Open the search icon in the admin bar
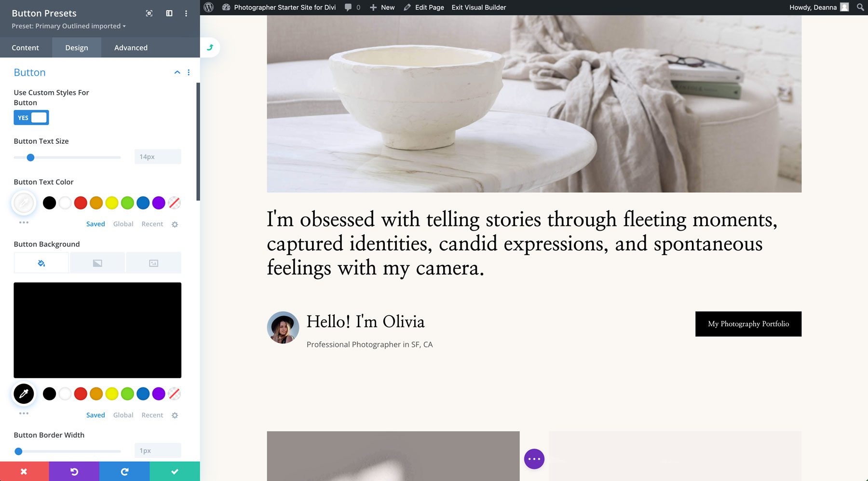The image size is (868, 481). [x=860, y=7]
